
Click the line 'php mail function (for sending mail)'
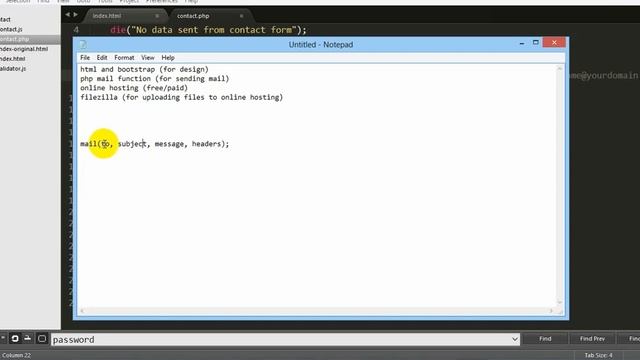tap(155, 79)
